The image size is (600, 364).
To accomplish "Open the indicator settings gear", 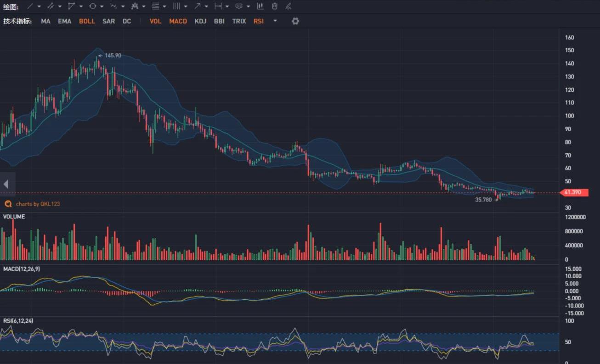I will (295, 21).
